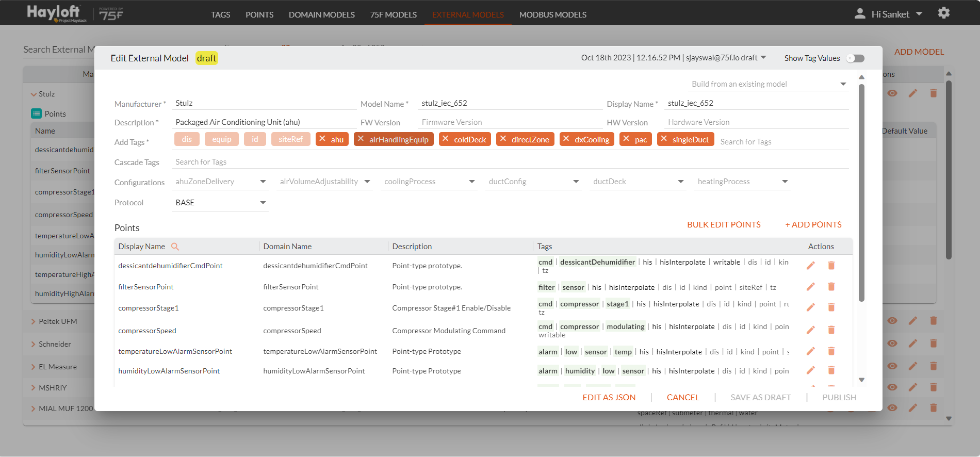The width and height of the screenshot is (980, 457).
Task: Delete the Peltek UFM model in background
Action: point(933,321)
